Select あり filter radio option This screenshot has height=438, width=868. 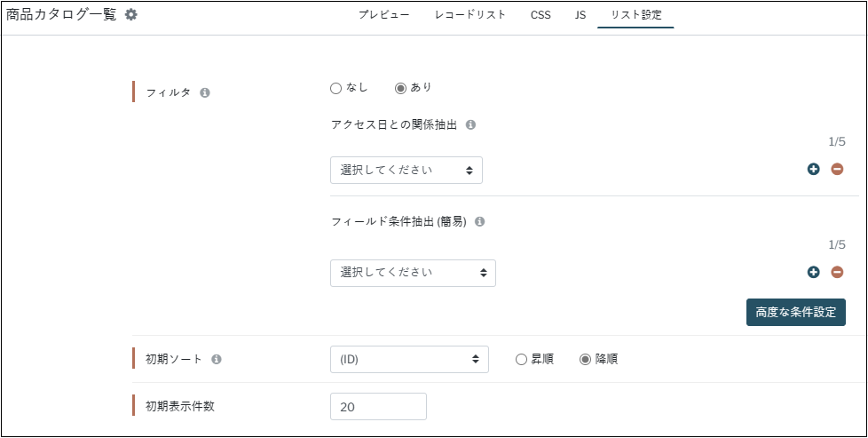click(x=400, y=89)
